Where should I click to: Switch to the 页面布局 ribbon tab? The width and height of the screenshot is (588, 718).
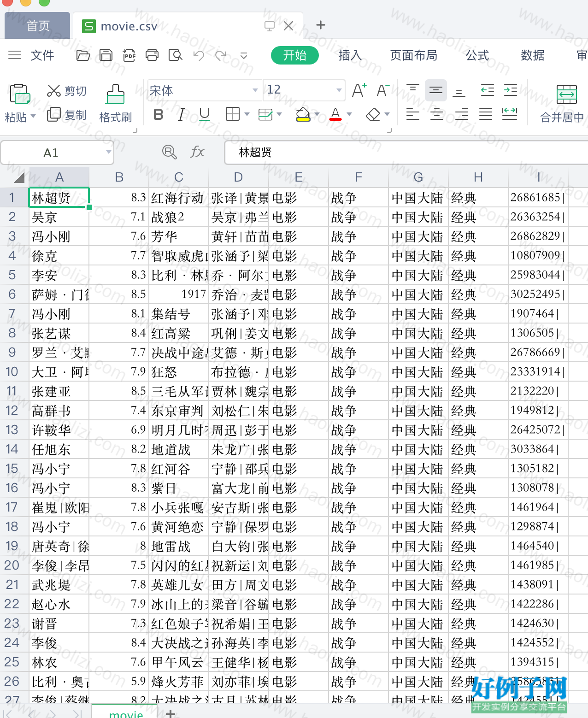413,55
